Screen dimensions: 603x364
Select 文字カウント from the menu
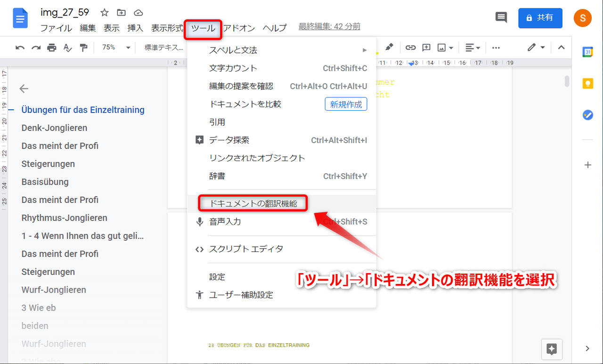[282, 68]
